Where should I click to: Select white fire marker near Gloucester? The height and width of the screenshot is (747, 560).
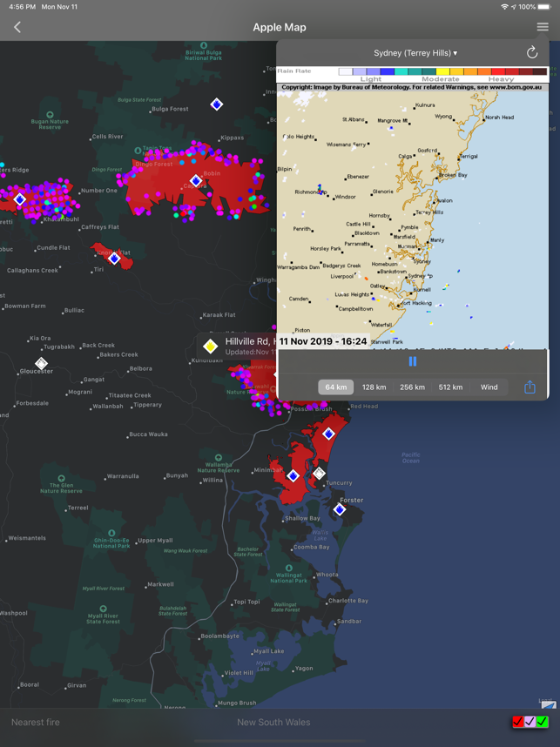tap(41, 364)
